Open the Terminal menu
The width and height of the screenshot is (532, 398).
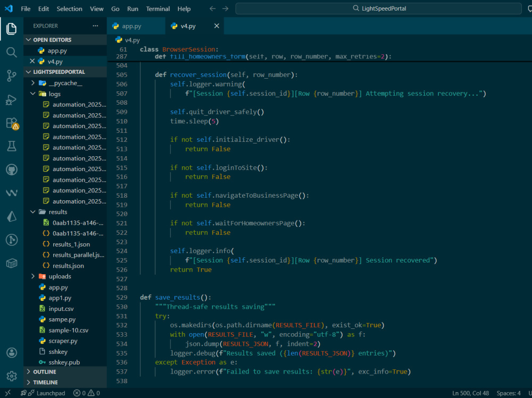coord(158,9)
